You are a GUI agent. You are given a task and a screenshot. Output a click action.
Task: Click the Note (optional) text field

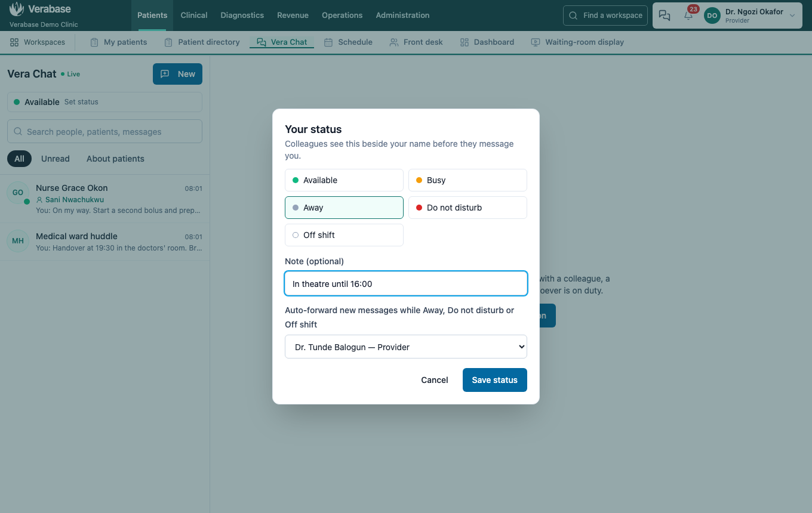tap(406, 284)
